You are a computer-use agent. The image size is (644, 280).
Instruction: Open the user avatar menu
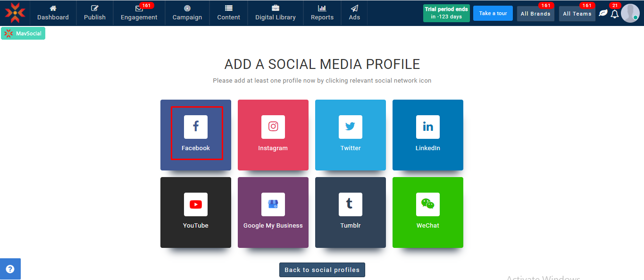point(630,13)
